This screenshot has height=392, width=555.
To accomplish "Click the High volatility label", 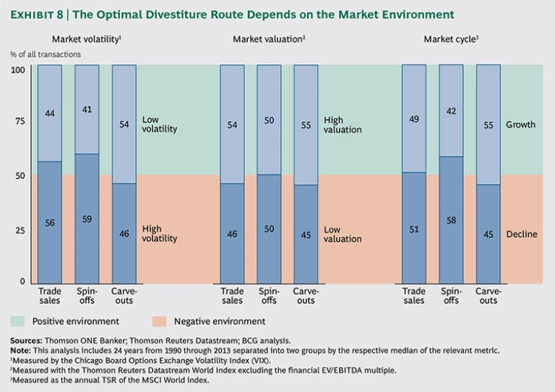I will [x=160, y=233].
